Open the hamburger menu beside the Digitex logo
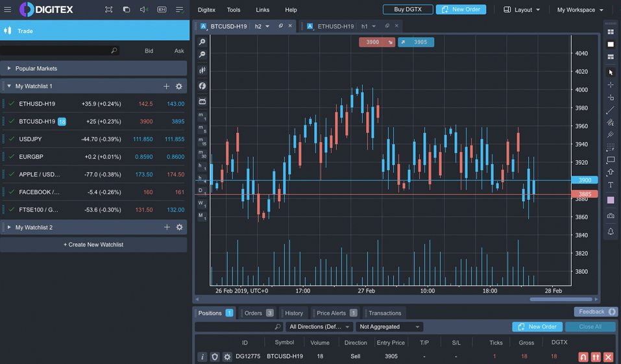Image resolution: width=621 pixels, height=364 pixels. [8, 10]
